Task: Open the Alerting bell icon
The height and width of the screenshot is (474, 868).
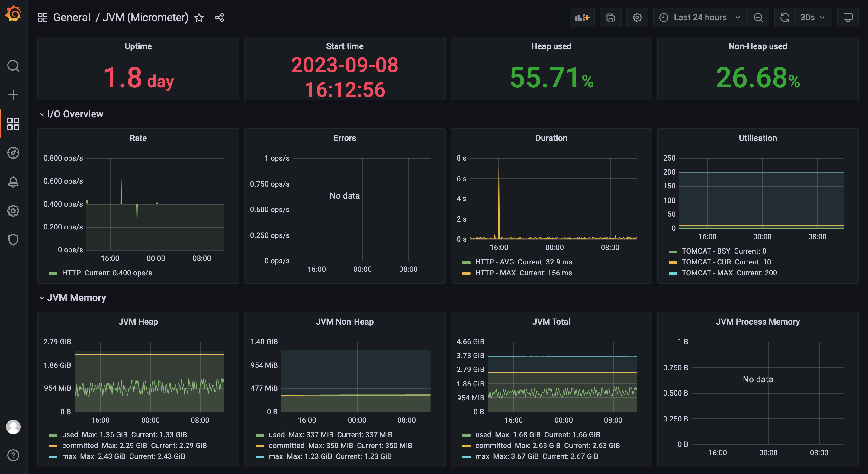Action: [x=13, y=182]
